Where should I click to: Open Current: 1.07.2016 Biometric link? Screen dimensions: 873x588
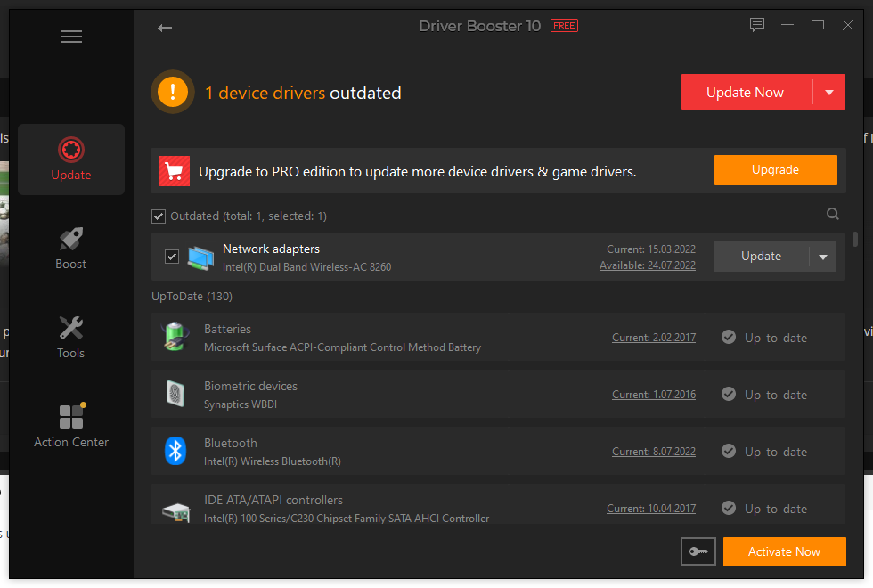pyautogui.click(x=654, y=395)
